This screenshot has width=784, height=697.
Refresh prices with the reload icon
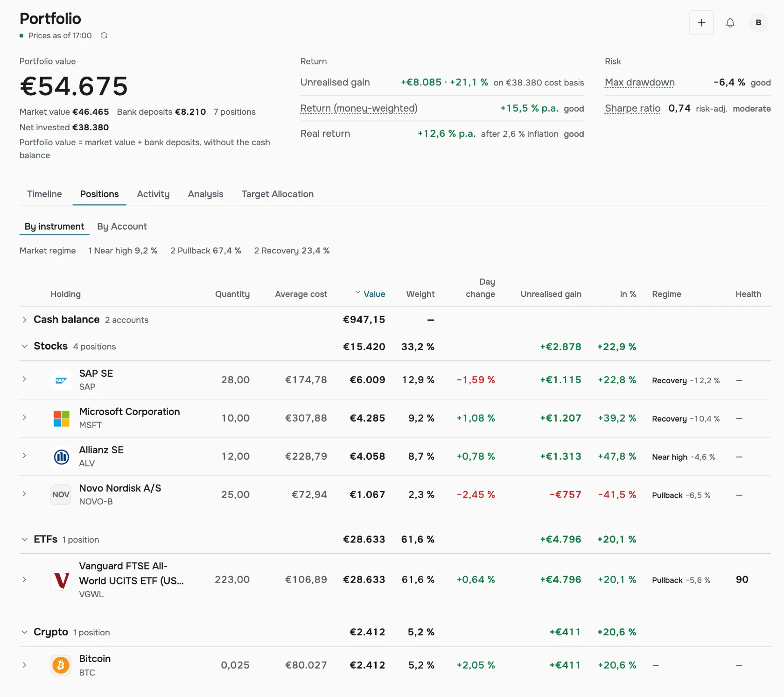(104, 35)
